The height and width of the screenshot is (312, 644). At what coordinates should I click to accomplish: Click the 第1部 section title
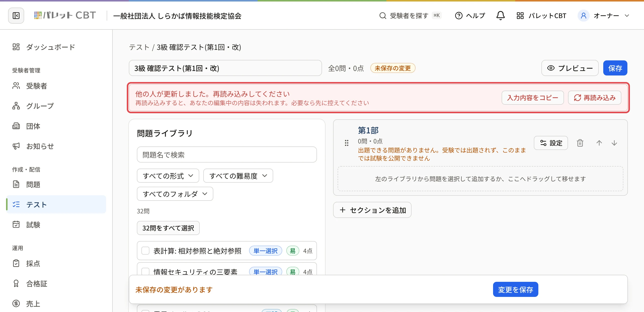(368, 130)
